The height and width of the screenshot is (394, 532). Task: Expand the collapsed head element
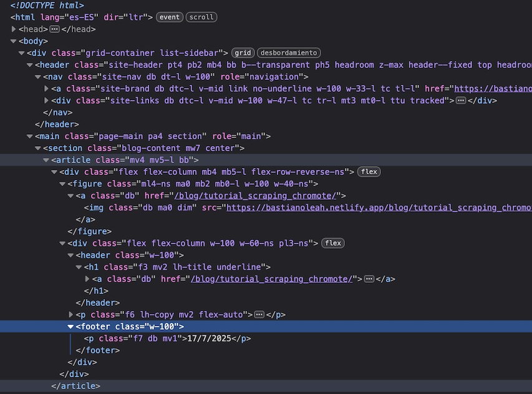click(14, 29)
